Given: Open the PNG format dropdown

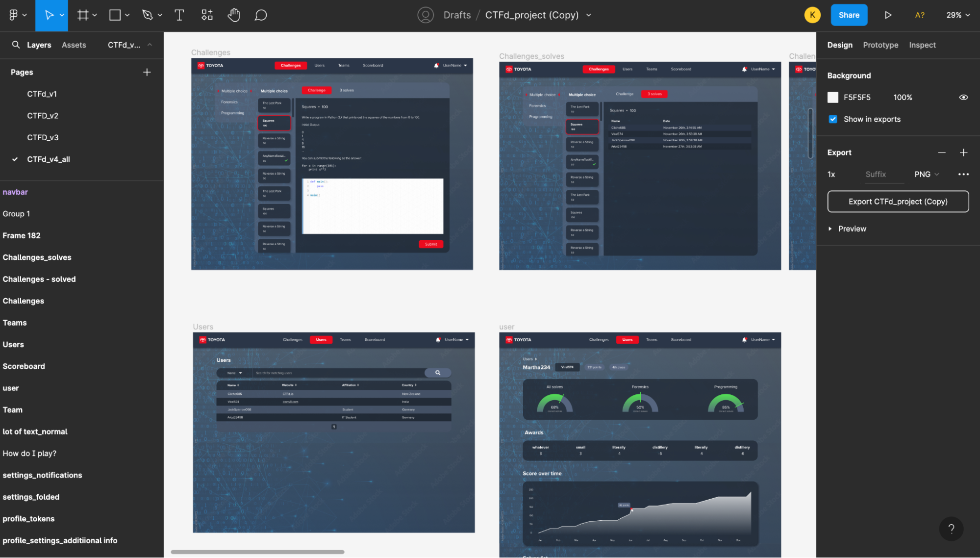Looking at the screenshot, I should tap(926, 174).
